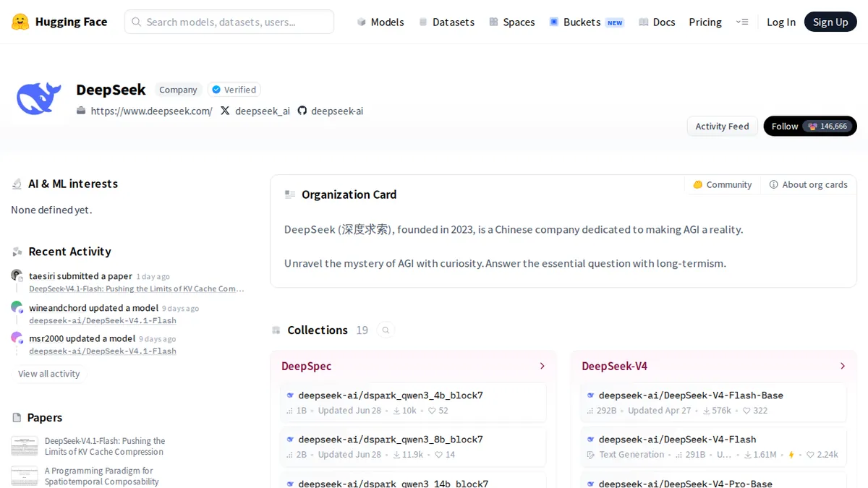Open the https://www.deepseek.com/ link
Image resolution: width=868 pixels, height=488 pixels.
point(152,111)
